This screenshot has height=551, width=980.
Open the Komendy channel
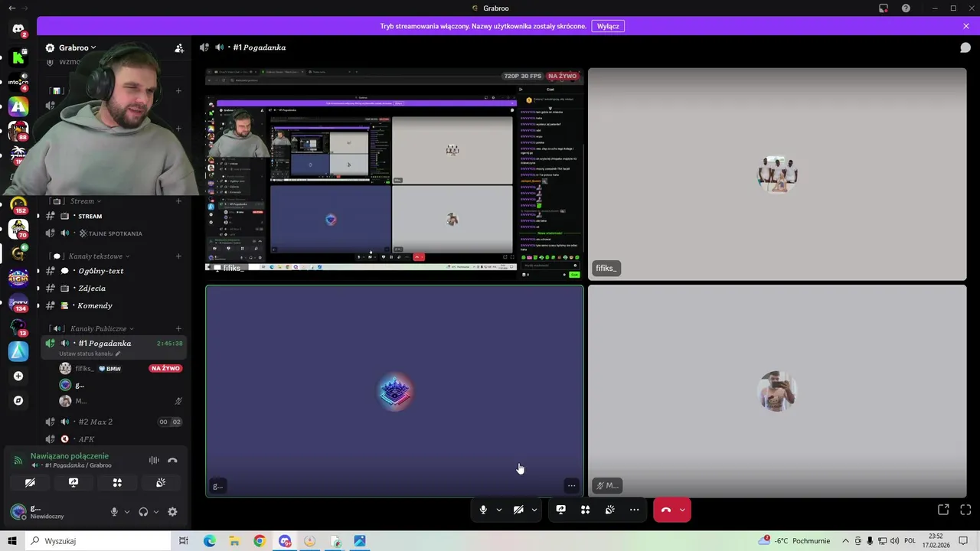pos(113,306)
